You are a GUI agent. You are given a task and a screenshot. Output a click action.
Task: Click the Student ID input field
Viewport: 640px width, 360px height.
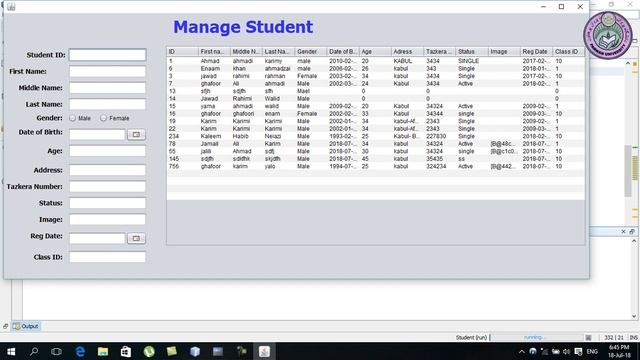[107, 55]
